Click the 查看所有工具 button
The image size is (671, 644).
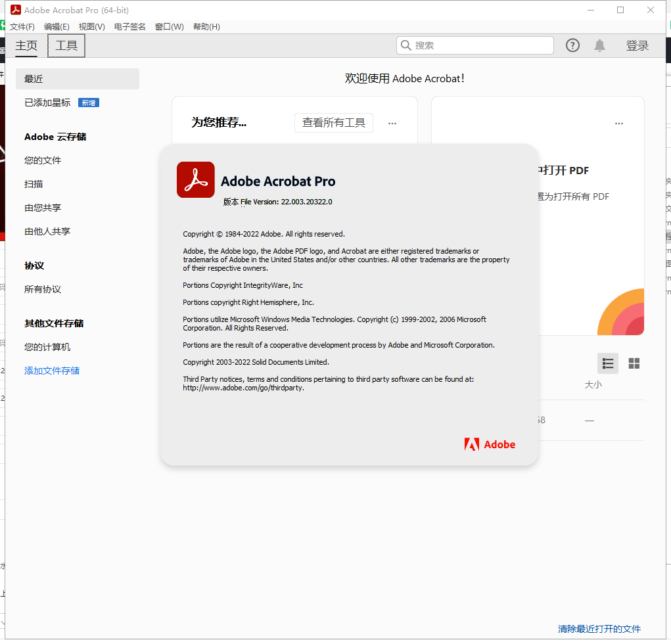click(x=333, y=123)
